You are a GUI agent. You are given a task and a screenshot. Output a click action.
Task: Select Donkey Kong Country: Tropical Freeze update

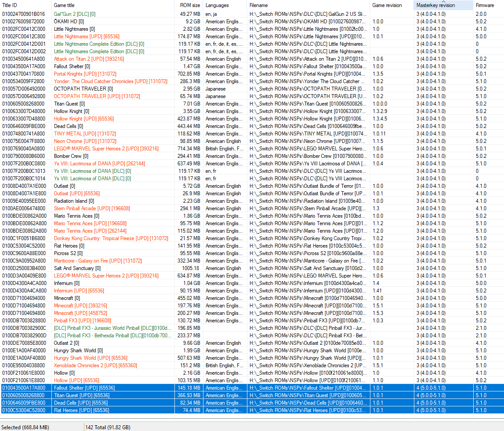click(111, 238)
